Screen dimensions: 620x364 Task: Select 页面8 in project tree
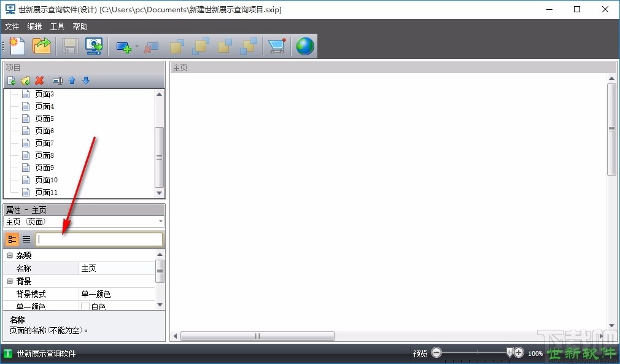tap(44, 155)
